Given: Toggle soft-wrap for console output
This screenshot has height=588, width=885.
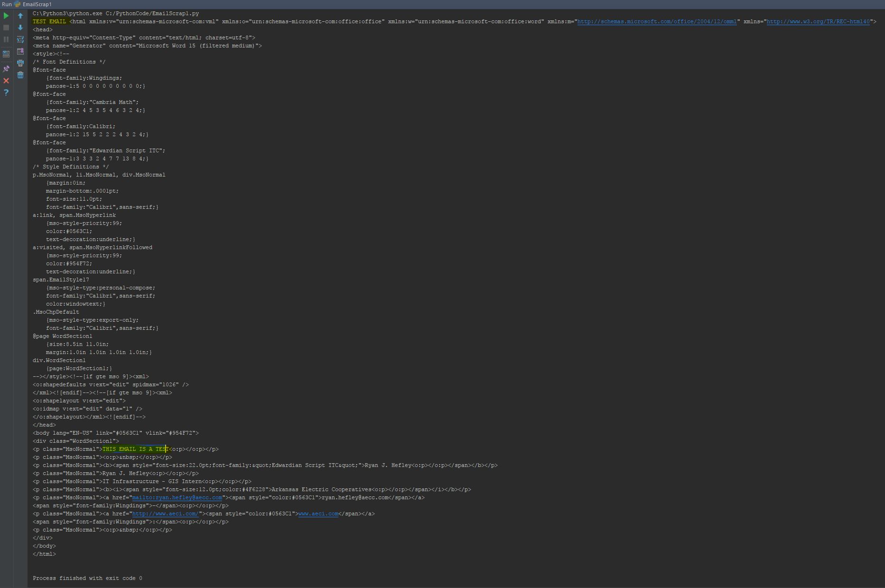Looking at the screenshot, I should [x=20, y=40].
